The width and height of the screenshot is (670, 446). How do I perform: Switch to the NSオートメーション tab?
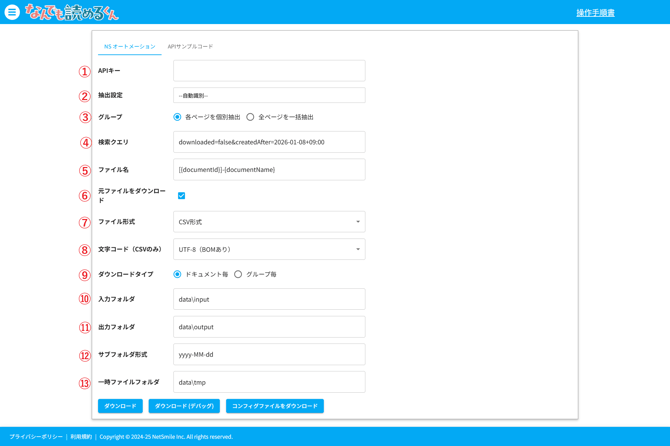(x=130, y=46)
